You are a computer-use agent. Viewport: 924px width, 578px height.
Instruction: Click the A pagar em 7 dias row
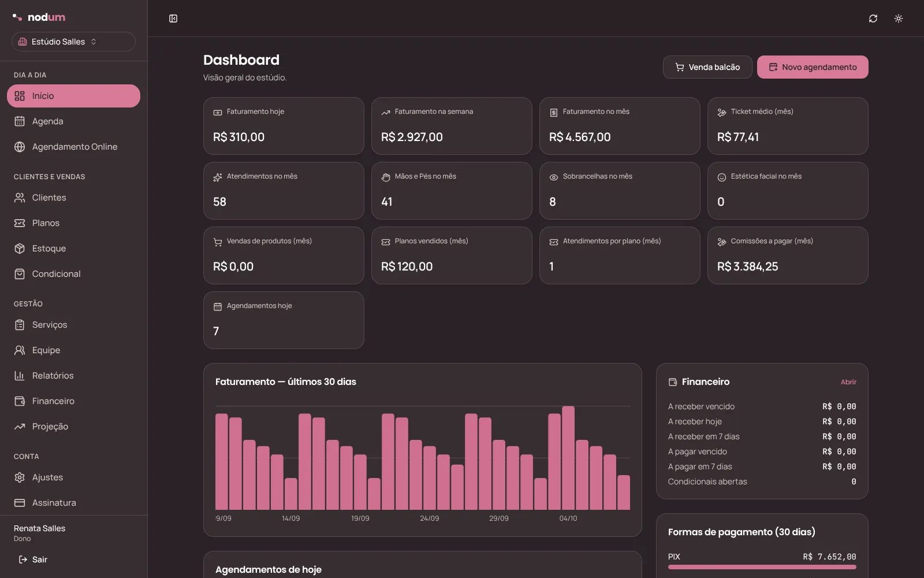(x=762, y=466)
